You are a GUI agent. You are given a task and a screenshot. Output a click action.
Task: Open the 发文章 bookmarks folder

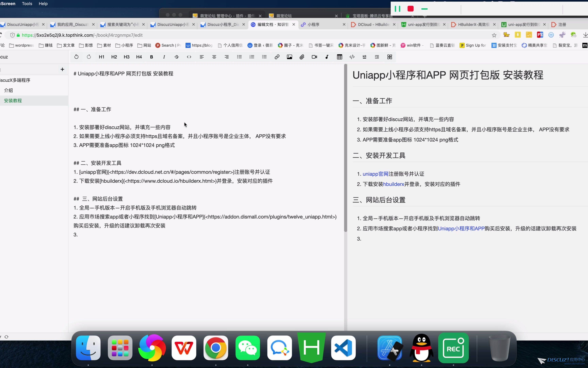pyautogui.click(x=66, y=45)
